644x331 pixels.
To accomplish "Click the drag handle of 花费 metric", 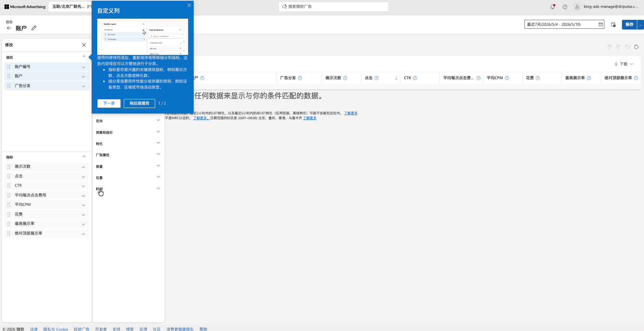I will click(x=9, y=214).
